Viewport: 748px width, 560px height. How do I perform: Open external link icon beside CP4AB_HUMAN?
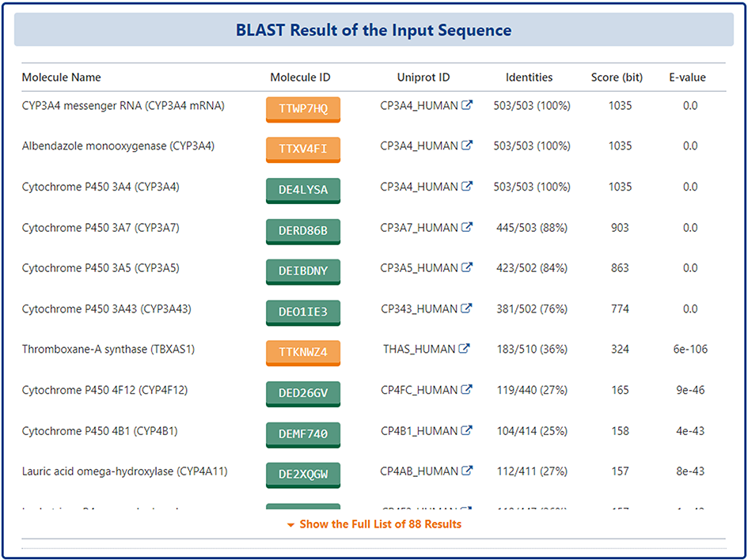pos(467,471)
